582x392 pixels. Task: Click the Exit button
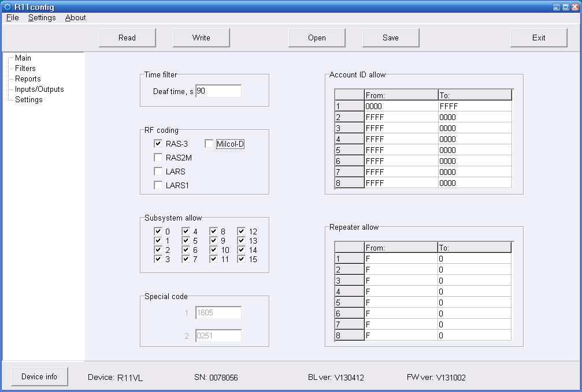539,38
